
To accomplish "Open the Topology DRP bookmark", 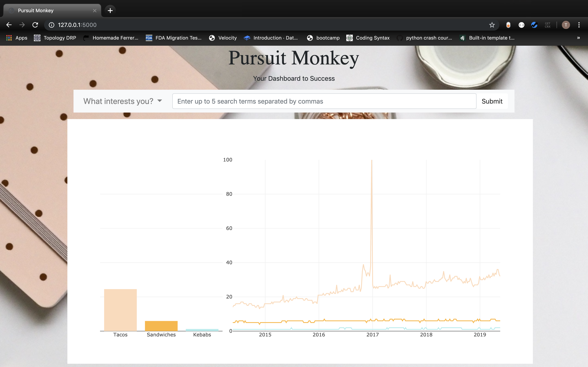I will [x=55, y=38].
